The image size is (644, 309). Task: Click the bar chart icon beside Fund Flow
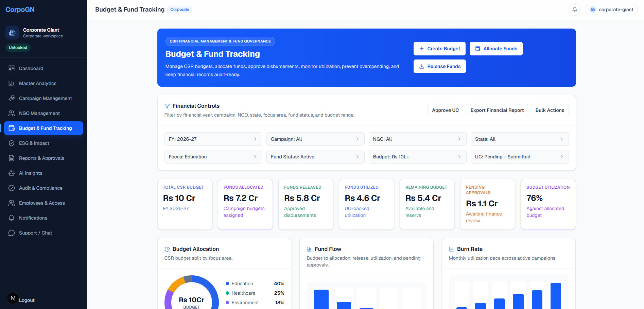tap(309, 249)
